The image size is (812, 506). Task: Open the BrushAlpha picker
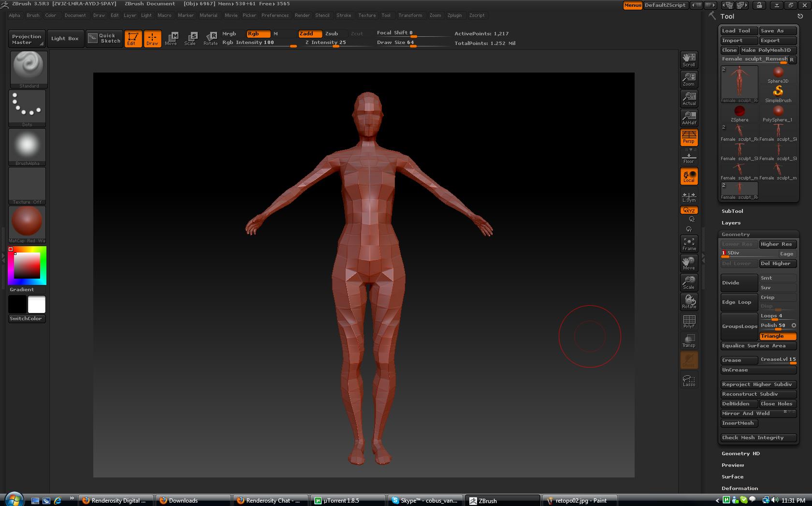coord(27,147)
